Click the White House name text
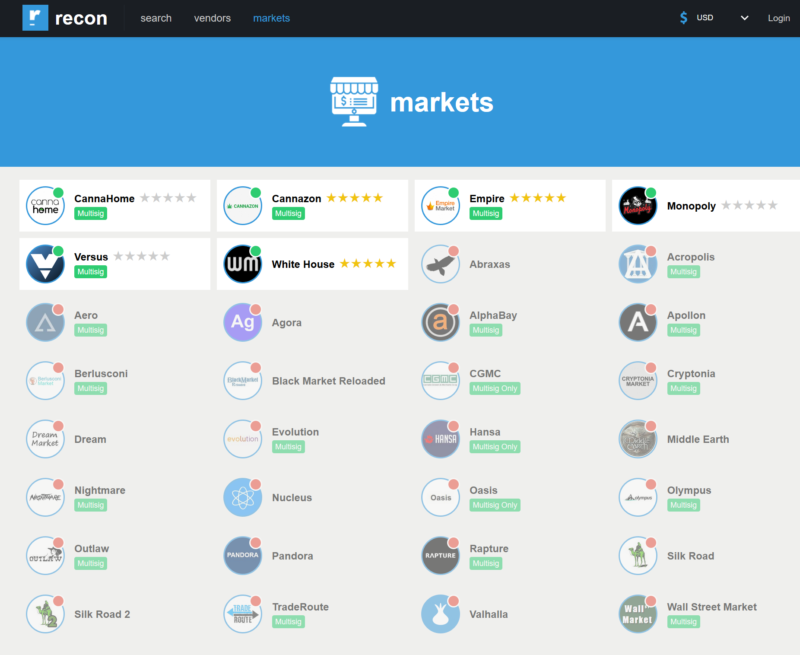This screenshot has height=655, width=800. point(303,264)
